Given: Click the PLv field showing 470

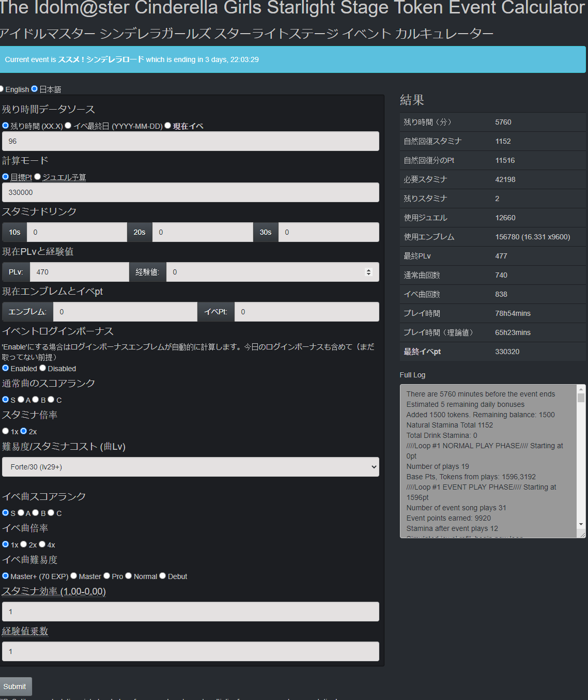Looking at the screenshot, I should coord(80,272).
